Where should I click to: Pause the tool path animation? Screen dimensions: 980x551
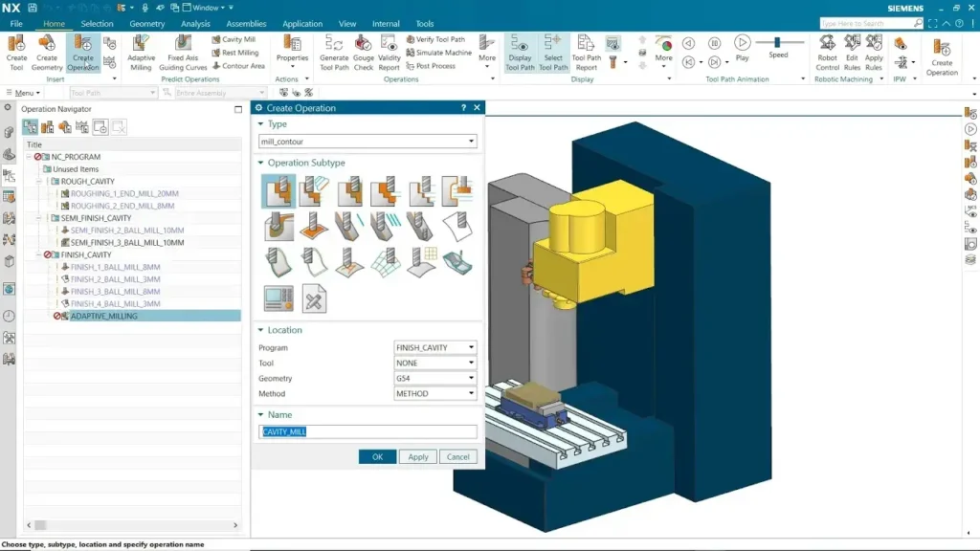[714, 43]
